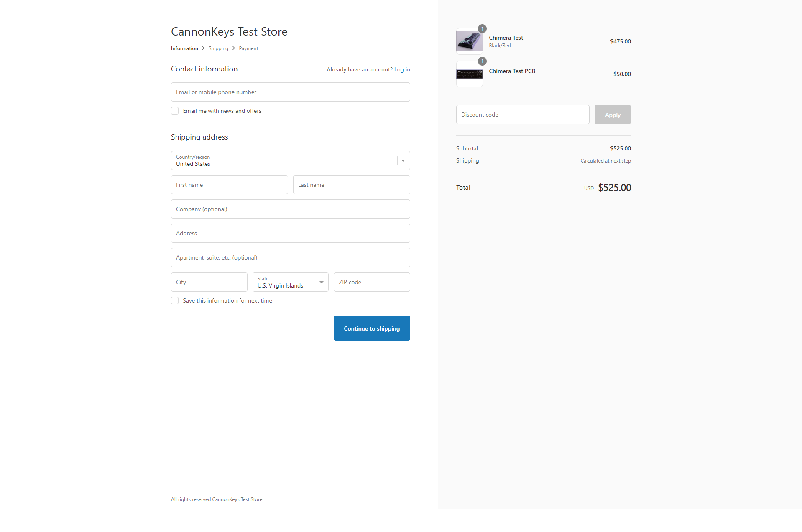Click into the Last name field
This screenshot has height=532, width=802.
point(351,185)
